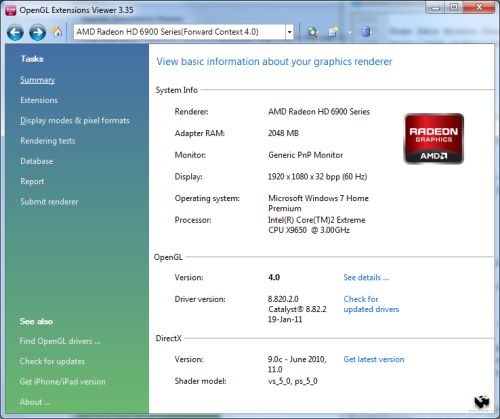Maximize the OpenGL Extensions Viewer window
500x419 pixels.
pos(454,7)
